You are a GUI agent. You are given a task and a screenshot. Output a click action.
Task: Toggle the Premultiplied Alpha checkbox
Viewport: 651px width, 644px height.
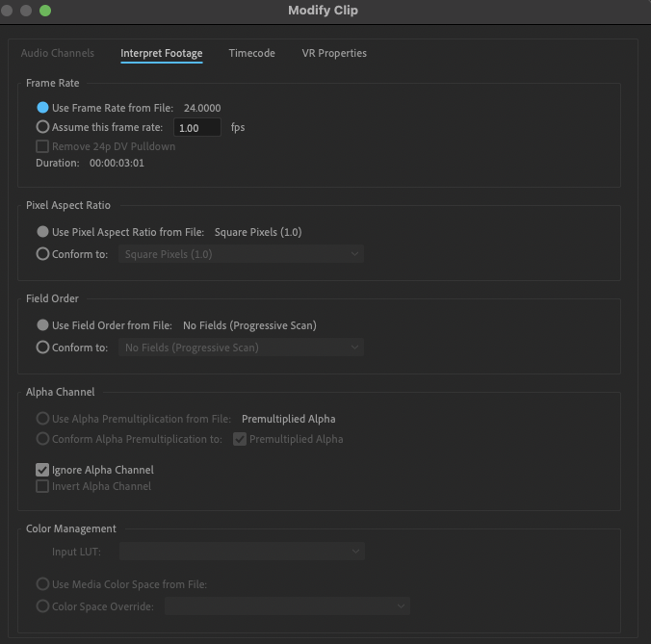point(241,439)
